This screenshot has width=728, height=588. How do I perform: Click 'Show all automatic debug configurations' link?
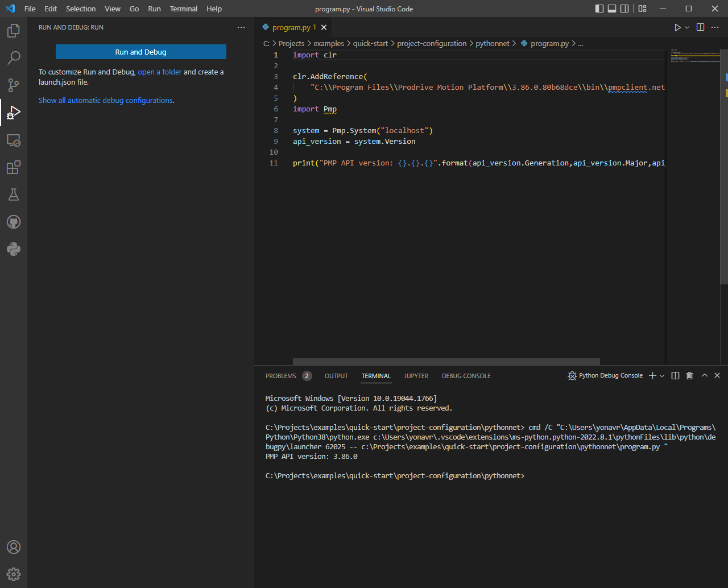coord(105,101)
